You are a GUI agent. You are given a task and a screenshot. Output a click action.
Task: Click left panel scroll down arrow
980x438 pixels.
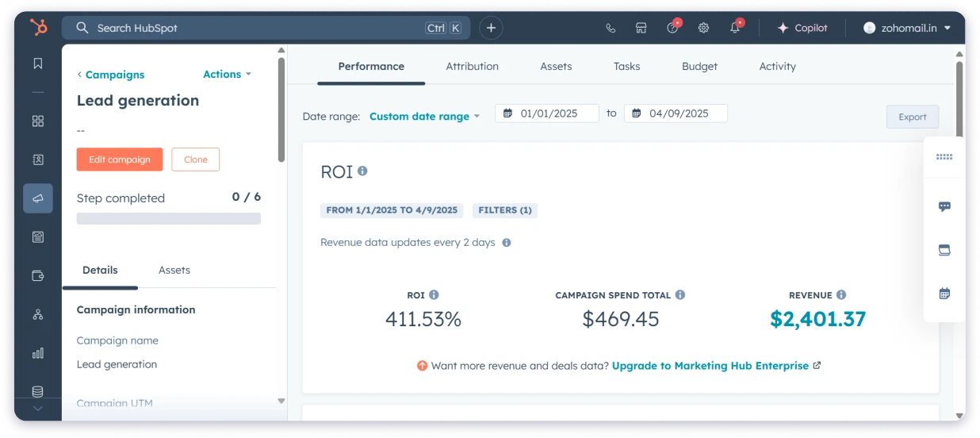(x=281, y=401)
